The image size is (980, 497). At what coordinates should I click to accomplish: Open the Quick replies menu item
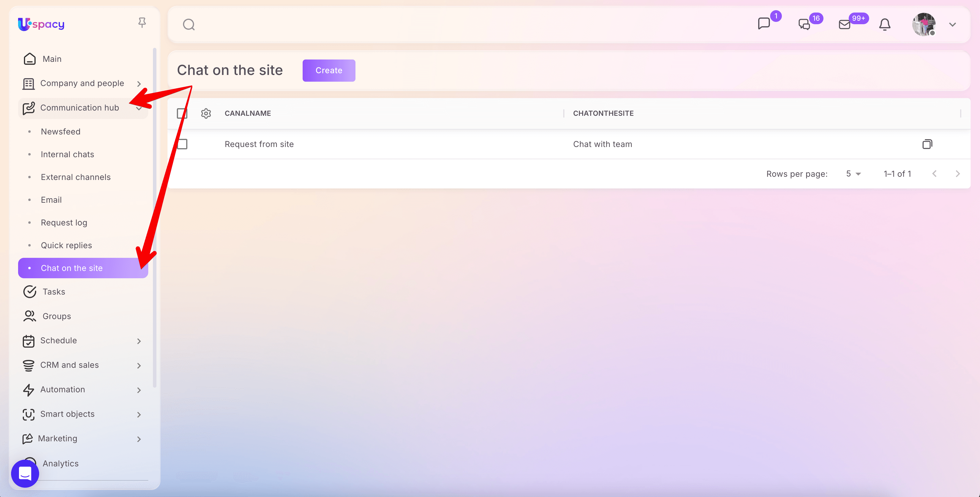click(x=67, y=245)
